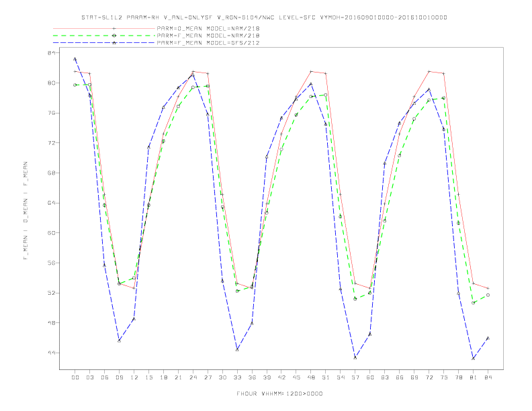Viewport: 532px width, 411px height.
Task: Click the vertical axis label F_MEAN | O_MEAN | F_MEAN
Action: click(26, 211)
